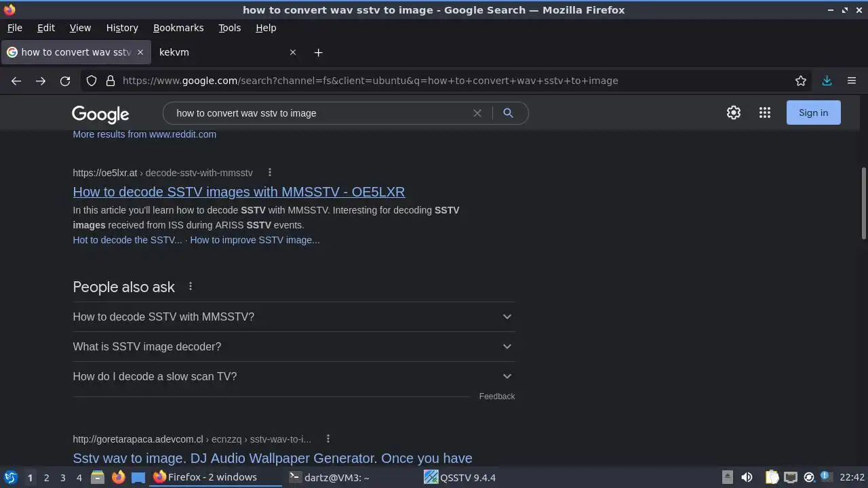
Task: Open the File menu
Action: coord(14,28)
